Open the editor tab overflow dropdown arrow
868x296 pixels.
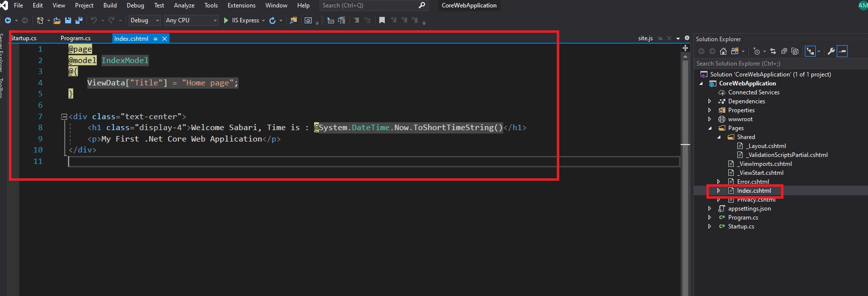[678, 38]
